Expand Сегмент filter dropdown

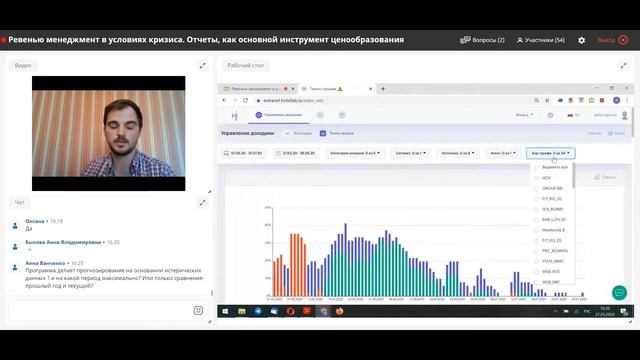pyautogui.click(x=411, y=153)
